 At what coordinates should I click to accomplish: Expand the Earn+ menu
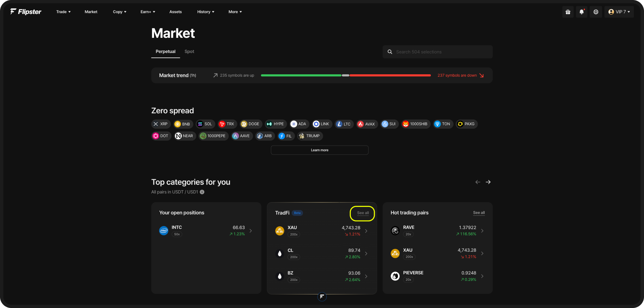tap(148, 12)
